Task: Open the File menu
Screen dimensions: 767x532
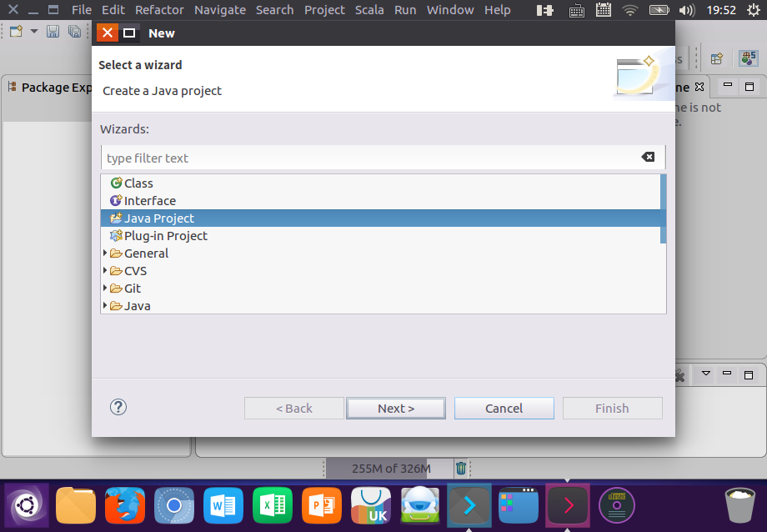Action: [x=81, y=10]
